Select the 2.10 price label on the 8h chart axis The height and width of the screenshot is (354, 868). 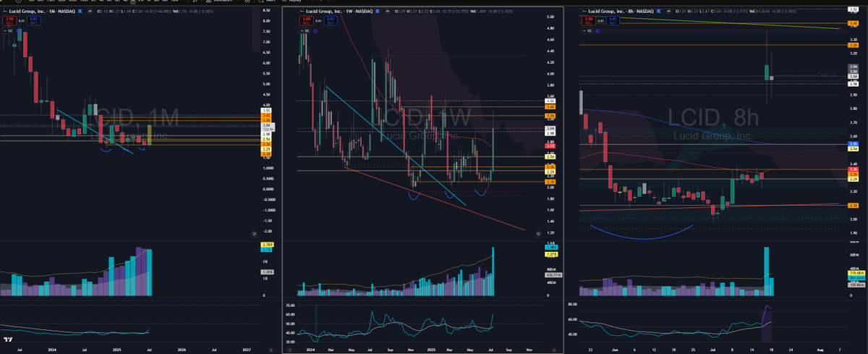tap(854, 206)
